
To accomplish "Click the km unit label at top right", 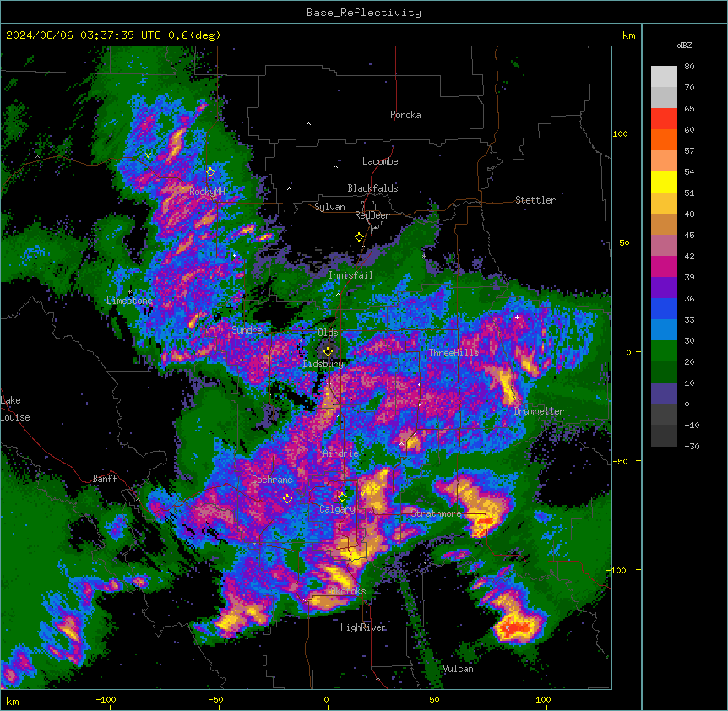I will 629,35.
